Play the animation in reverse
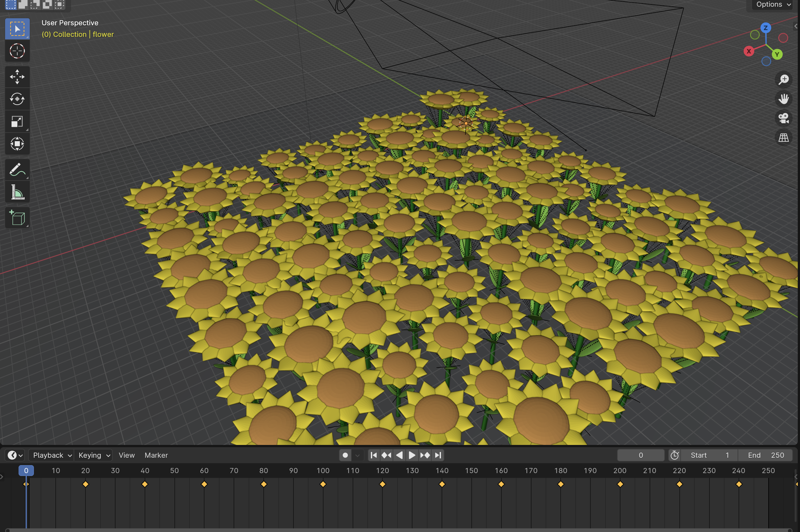Screen dimensions: 800x532 pyautogui.click(x=399, y=455)
